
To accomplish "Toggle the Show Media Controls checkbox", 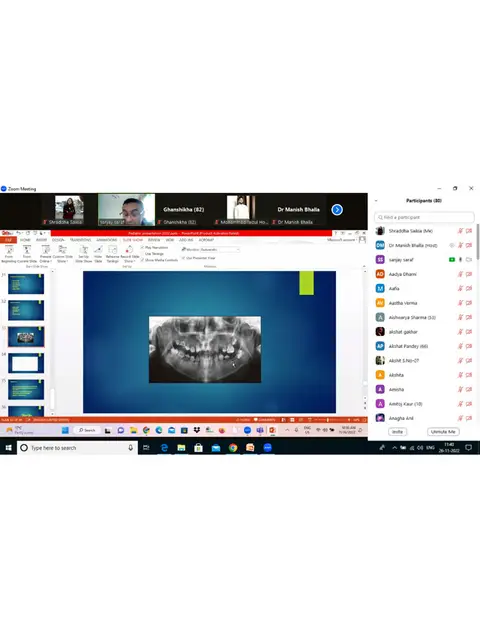I will tap(142, 260).
